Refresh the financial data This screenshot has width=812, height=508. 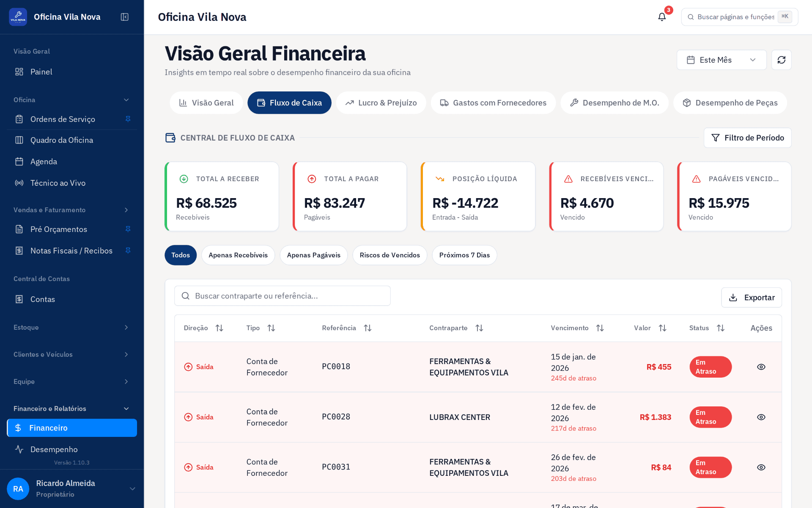click(x=781, y=60)
